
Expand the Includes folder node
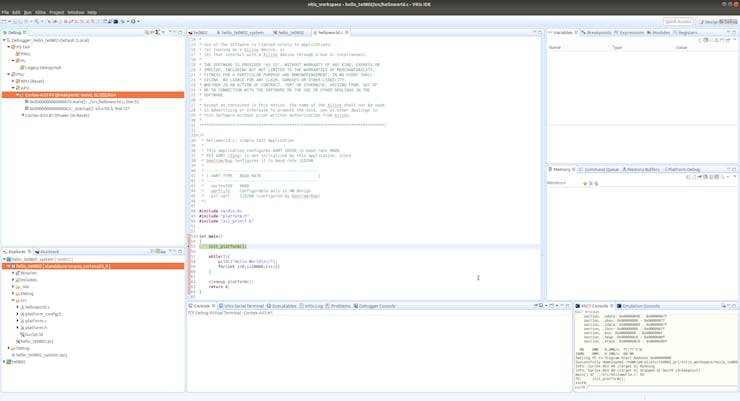13,280
